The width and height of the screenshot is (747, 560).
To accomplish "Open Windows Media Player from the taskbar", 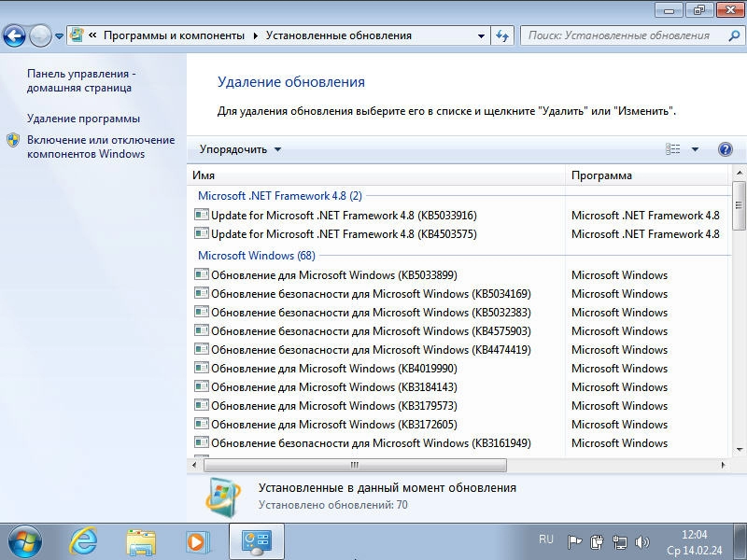I will click(x=197, y=540).
